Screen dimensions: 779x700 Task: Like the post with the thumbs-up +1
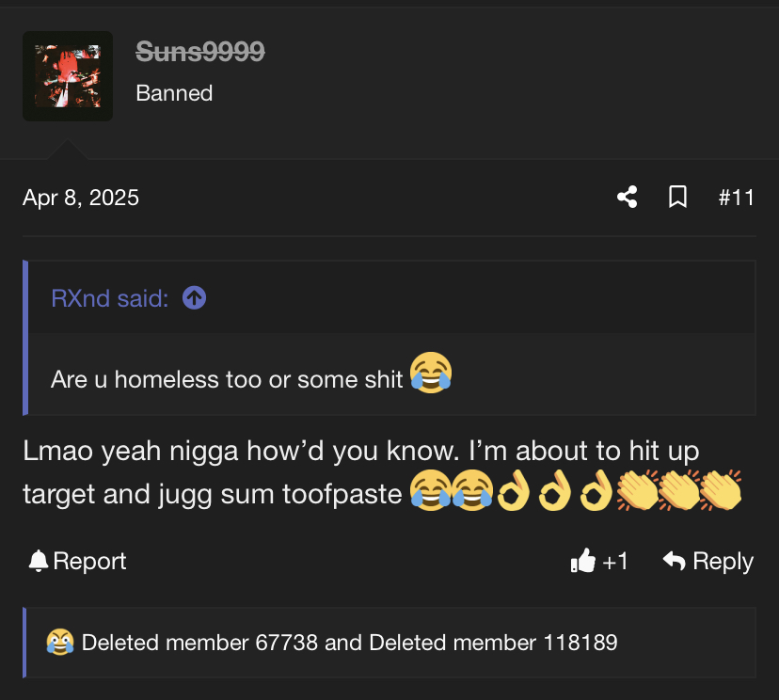coord(599,562)
